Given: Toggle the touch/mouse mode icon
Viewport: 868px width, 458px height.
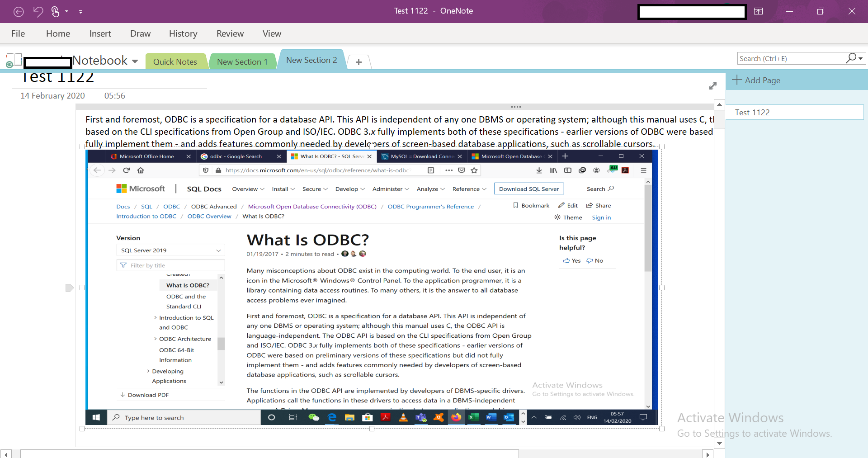Looking at the screenshot, I should pyautogui.click(x=56, y=11).
